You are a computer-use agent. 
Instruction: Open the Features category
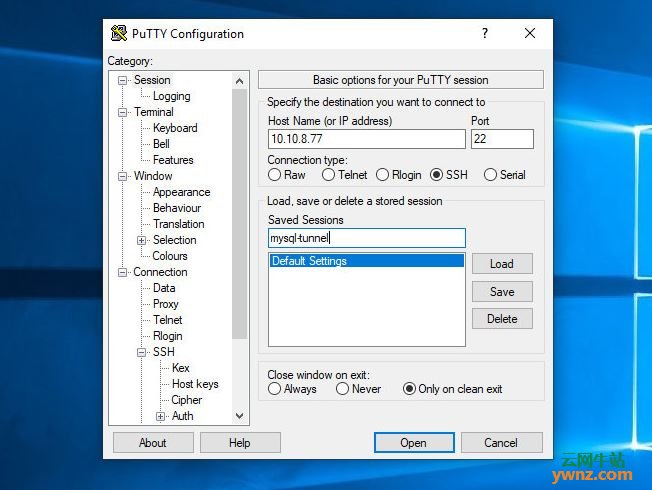[x=173, y=160]
